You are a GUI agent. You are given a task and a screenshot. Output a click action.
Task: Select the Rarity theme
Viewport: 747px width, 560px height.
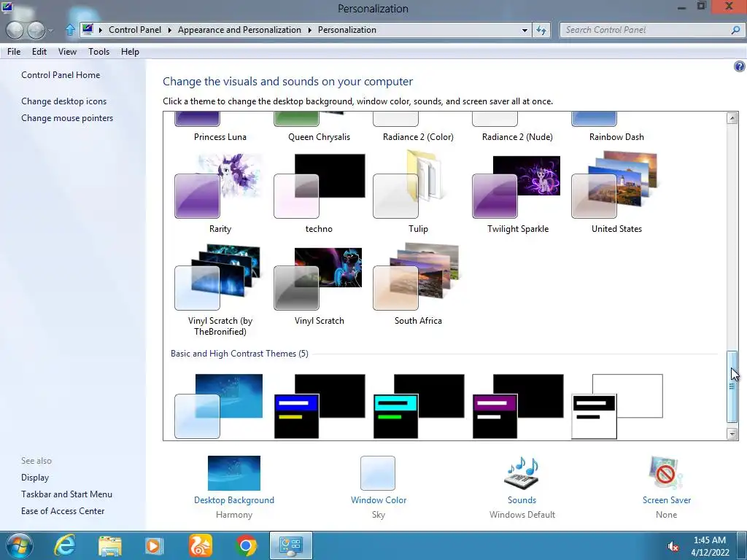[220, 193]
